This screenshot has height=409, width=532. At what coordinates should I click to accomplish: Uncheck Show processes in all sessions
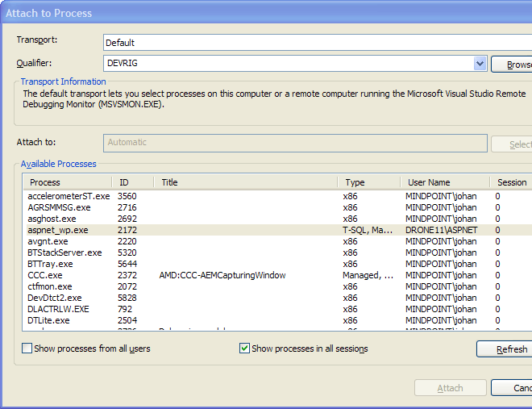(244, 348)
